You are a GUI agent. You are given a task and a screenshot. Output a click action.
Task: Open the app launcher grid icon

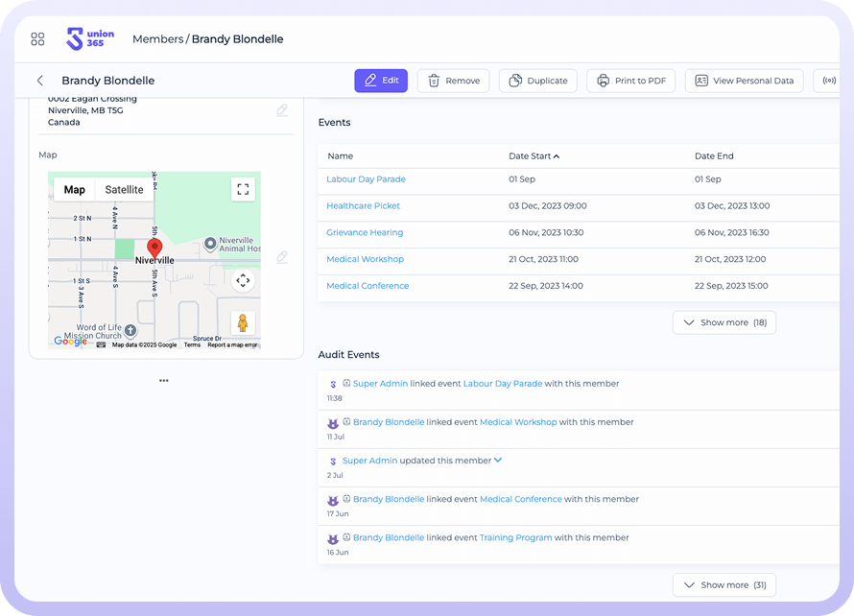(37, 39)
